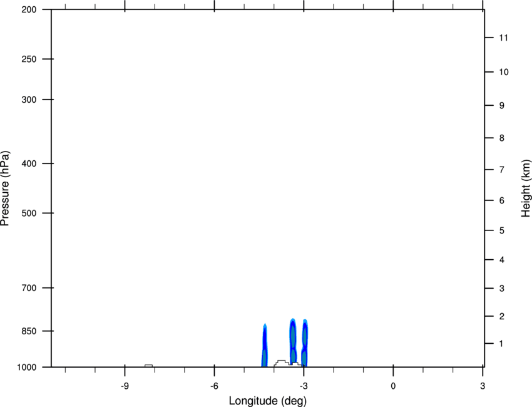Click longitude tick label -6

coord(214,386)
